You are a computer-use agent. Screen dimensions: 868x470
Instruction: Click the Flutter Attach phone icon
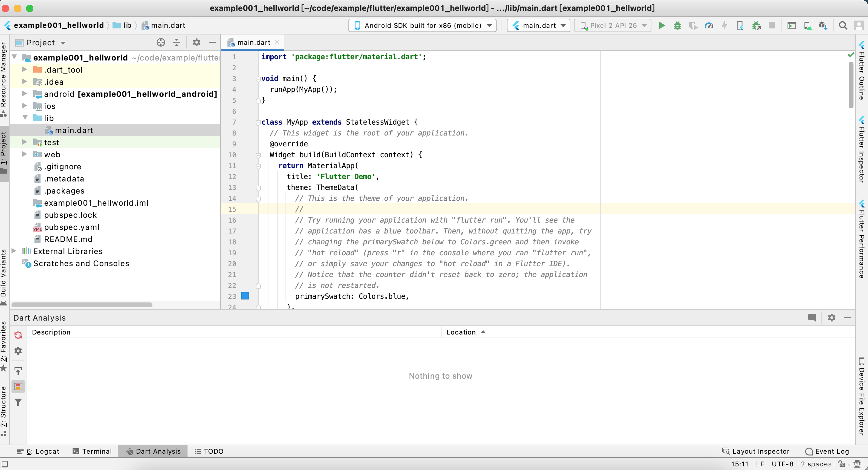coord(740,26)
